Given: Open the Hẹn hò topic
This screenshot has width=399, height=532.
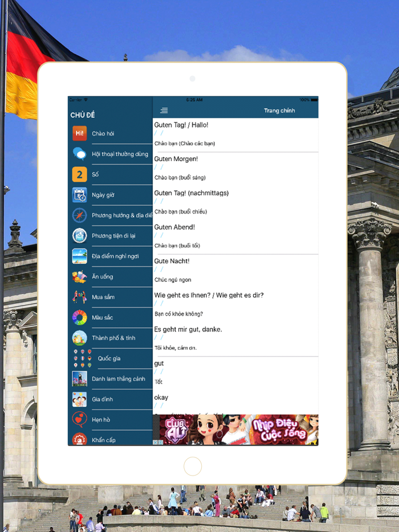Looking at the screenshot, I should 111,420.
